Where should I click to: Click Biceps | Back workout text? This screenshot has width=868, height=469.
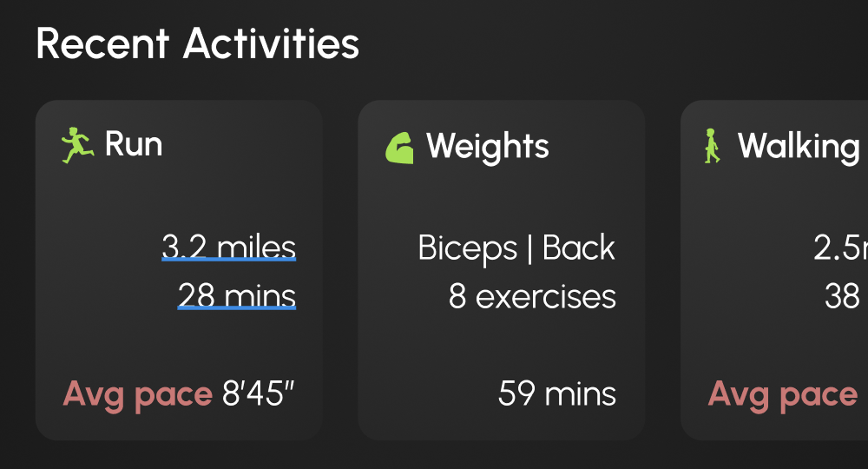point(516,248)
